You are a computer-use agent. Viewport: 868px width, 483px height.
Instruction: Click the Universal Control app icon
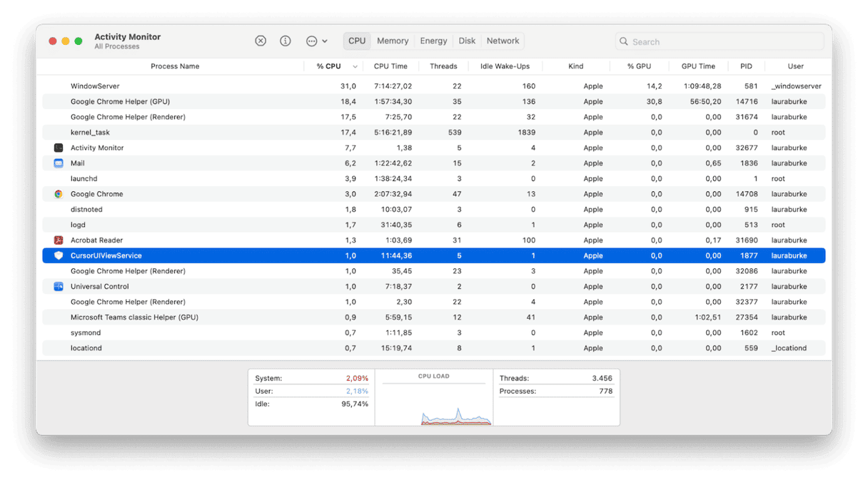point(58,286)
